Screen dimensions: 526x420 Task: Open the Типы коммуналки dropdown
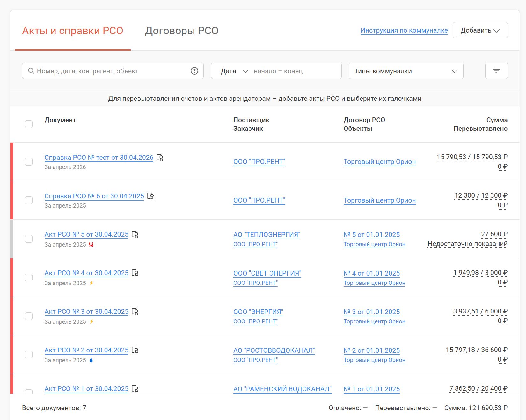point(406,71)
